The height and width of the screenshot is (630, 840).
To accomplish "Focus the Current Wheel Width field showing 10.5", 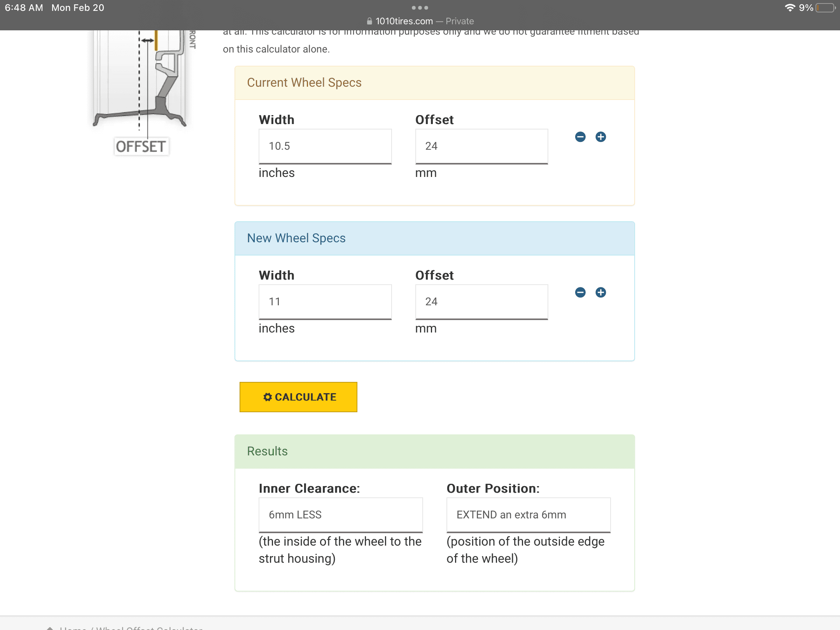I will click(x=325, y=147).
